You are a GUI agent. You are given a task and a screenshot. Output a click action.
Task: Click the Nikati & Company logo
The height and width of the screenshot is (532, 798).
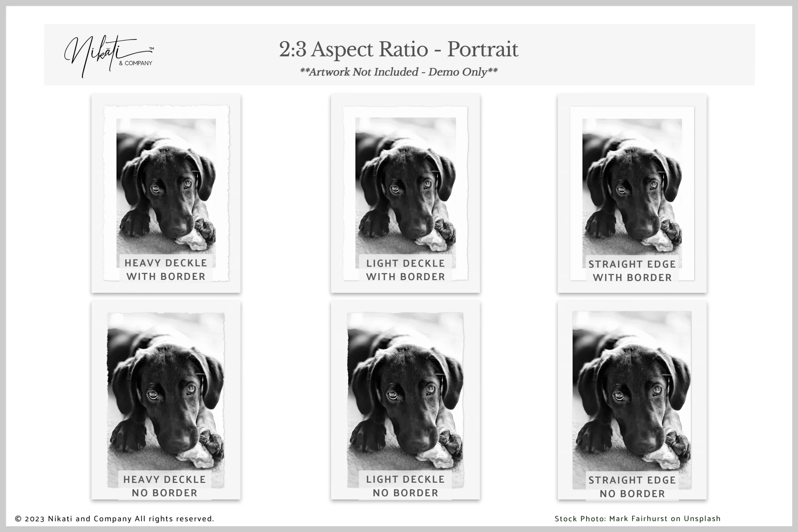(109, 56)
